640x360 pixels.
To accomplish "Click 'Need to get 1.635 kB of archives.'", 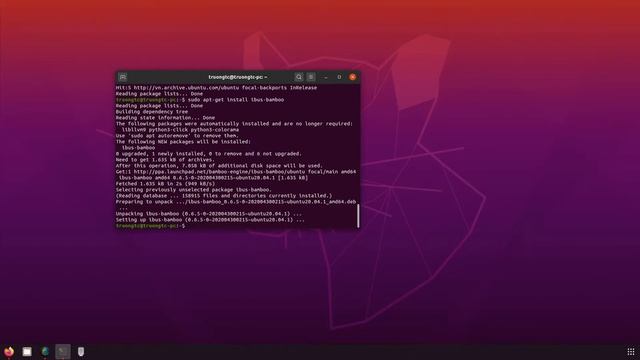I will coord(165,160).
